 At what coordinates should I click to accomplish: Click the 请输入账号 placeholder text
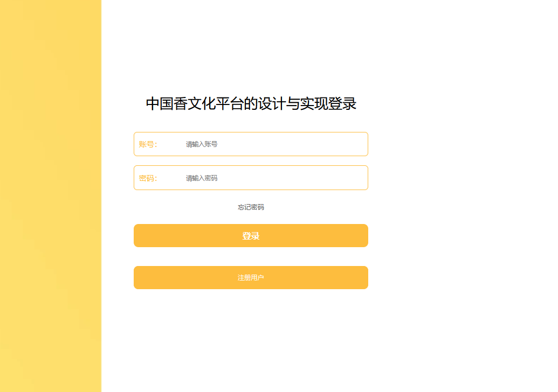pyautogui.click(x=202, y=144)
